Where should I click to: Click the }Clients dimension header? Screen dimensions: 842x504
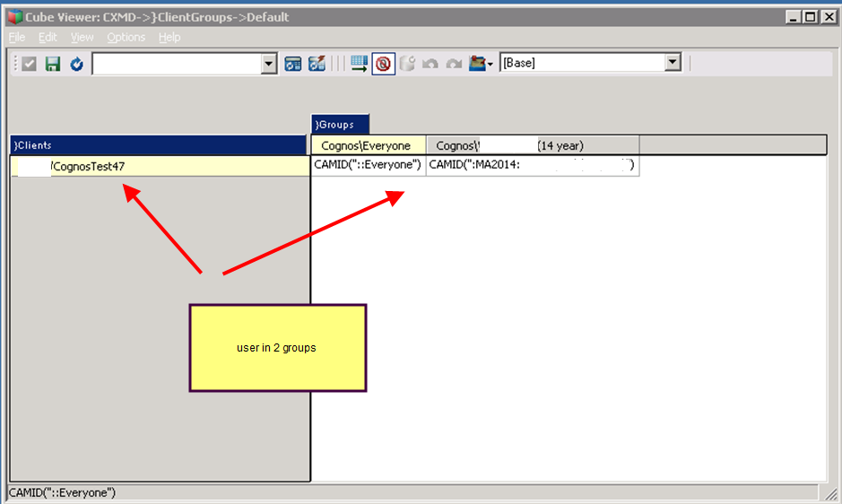(x=158, y=145)
